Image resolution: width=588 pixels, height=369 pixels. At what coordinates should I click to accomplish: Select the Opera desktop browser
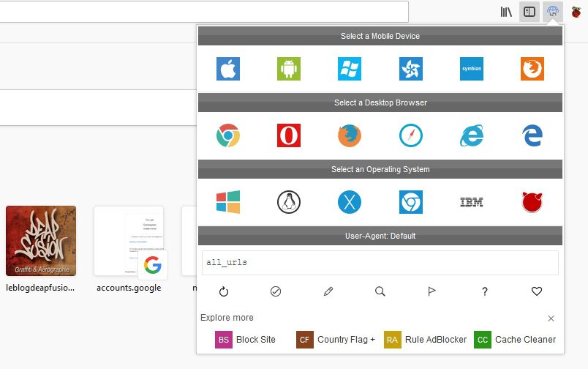[x=289, y=135]
